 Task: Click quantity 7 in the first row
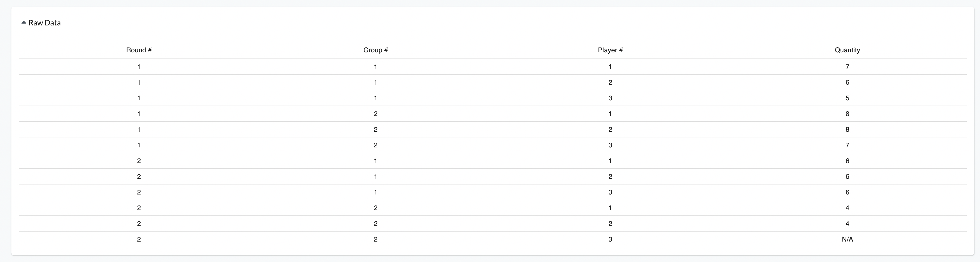click(847, 67)
